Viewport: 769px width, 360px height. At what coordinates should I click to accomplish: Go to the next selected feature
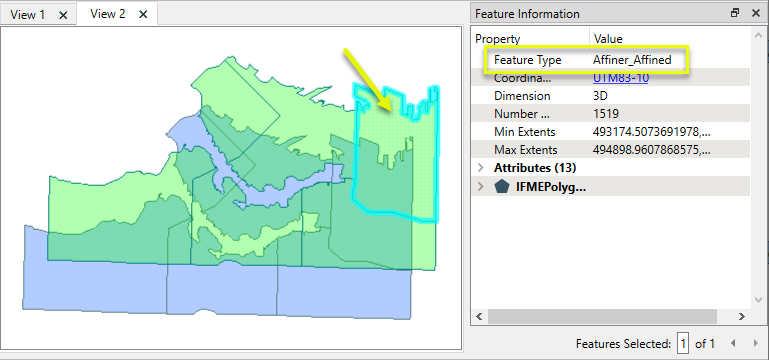(755, 343)
